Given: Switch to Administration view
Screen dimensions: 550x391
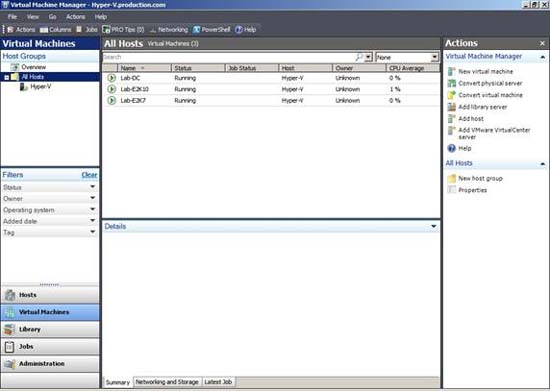Looking at the screenshot, I should pyautogui.click(x=50, y=364).
